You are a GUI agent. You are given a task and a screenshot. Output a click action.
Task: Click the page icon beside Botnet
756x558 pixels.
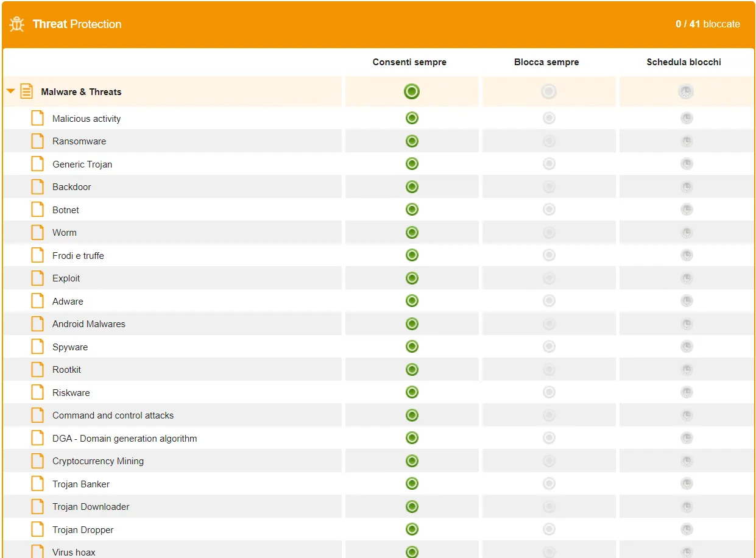point(38,210)
